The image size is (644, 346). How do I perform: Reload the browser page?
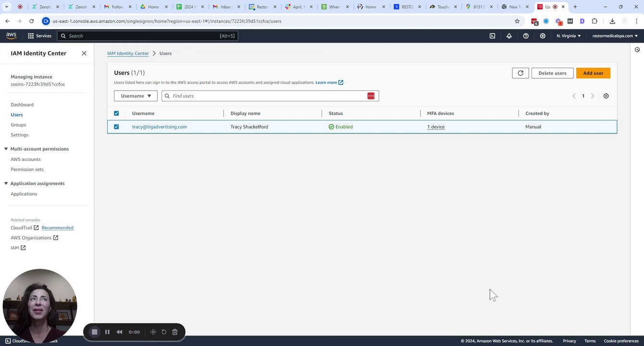(31, 21)
